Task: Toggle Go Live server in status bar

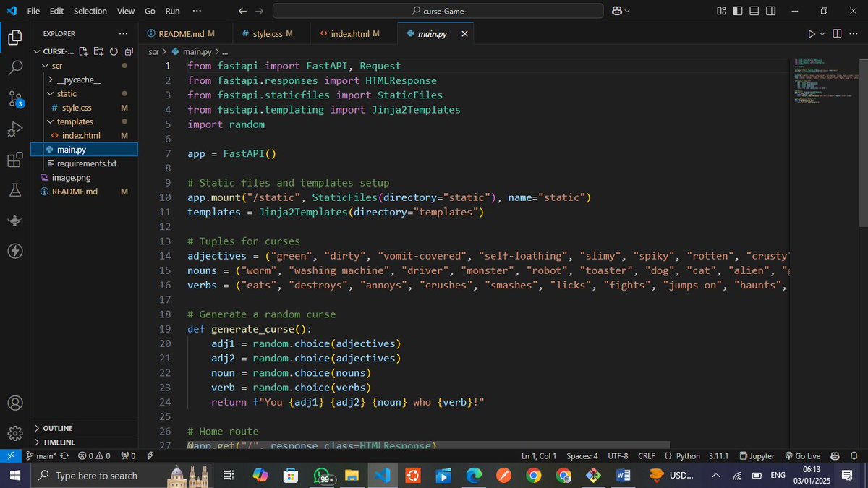Action: point(802,456)
